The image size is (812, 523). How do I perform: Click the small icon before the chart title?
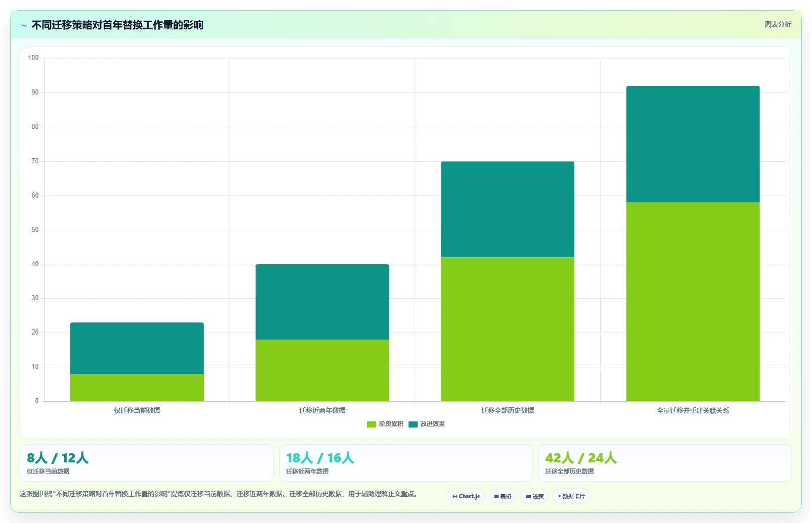pyautogui.click(x=24, y=25)
